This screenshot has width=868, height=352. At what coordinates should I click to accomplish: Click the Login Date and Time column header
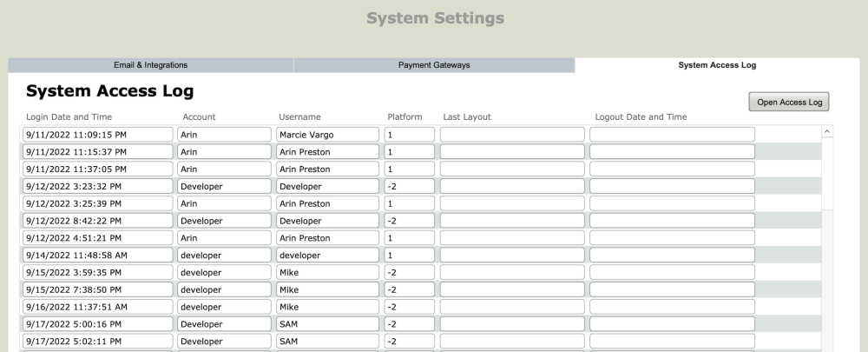click(69, 117)
